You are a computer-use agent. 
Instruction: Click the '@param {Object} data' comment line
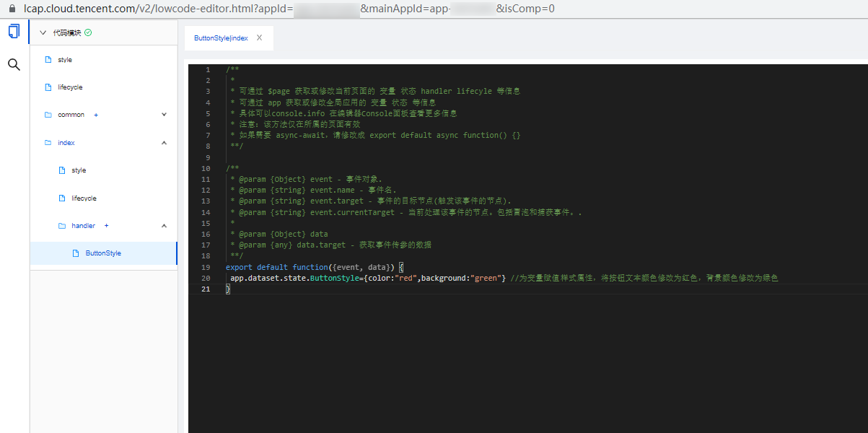(279, 234)
